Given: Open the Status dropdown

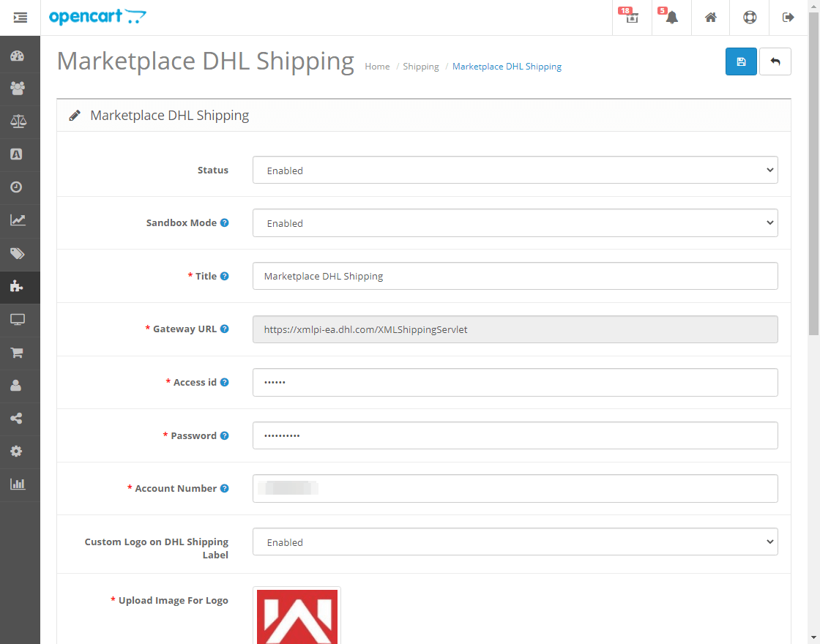Looking at the screenshot, I should click(x=515, y=170).
